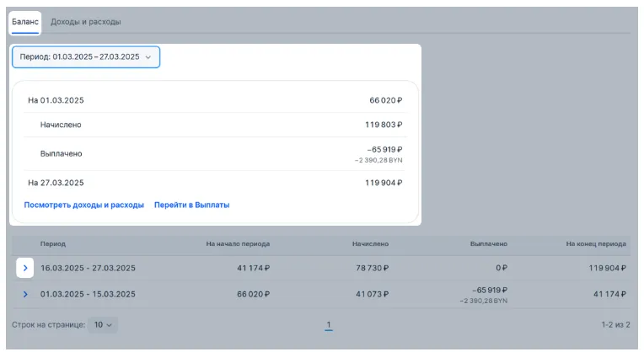The height and width of the screenshot is (352, 644).
Task: Open the rows per page dropdown
Action: (x=104, y=324)
